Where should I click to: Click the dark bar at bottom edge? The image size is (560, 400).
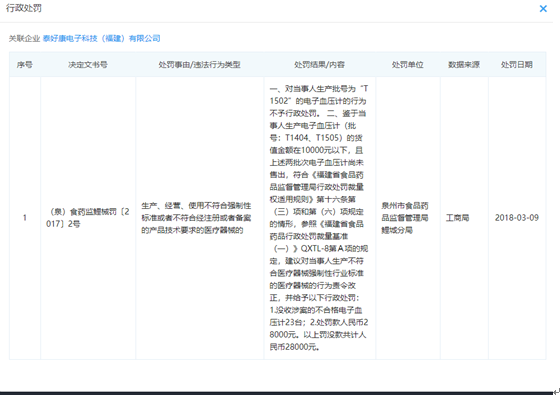click(x=276, y=393)
